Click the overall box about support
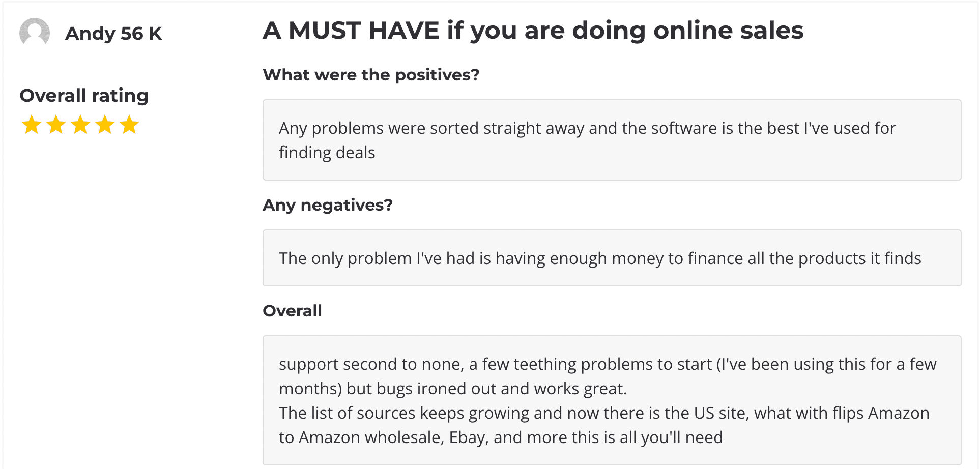Image resolution: width=980 pixels, height=469 pixels. (x=612, y=400)
